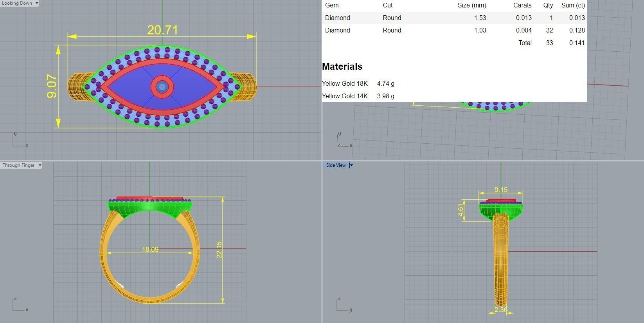Screen dimensions: 644x323
Task: Select the 0.141 total carat value
Action: (x=577, y=43)
